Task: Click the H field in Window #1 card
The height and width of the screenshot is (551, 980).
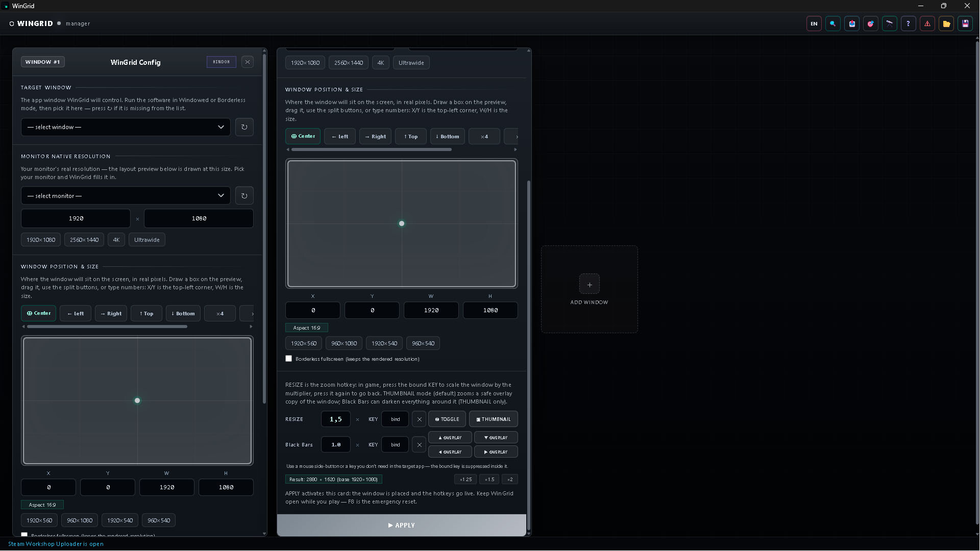Action: (x=226, y=487)
